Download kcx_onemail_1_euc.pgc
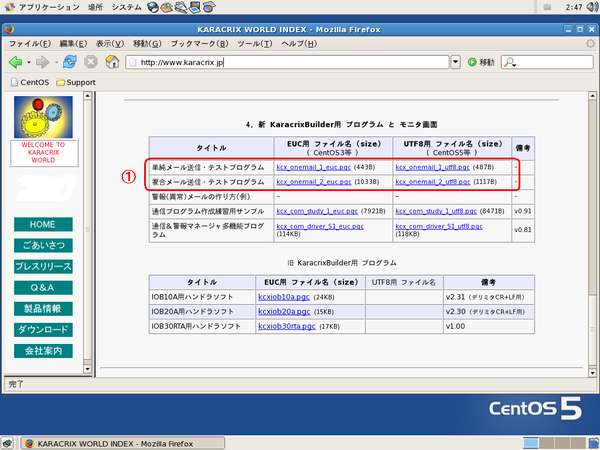Screen dimensions: 600x450 pyautogui.click(x=313, y=167)
